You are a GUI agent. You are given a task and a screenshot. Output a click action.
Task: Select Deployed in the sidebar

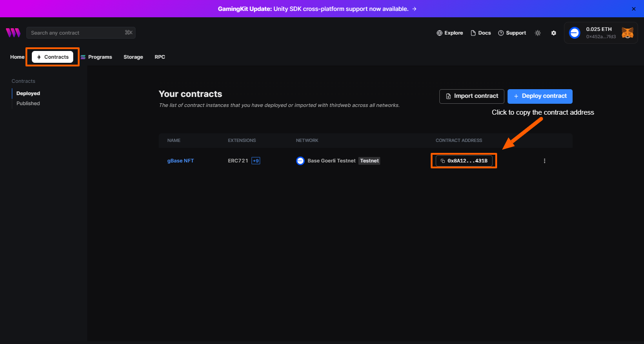(28, 93)
